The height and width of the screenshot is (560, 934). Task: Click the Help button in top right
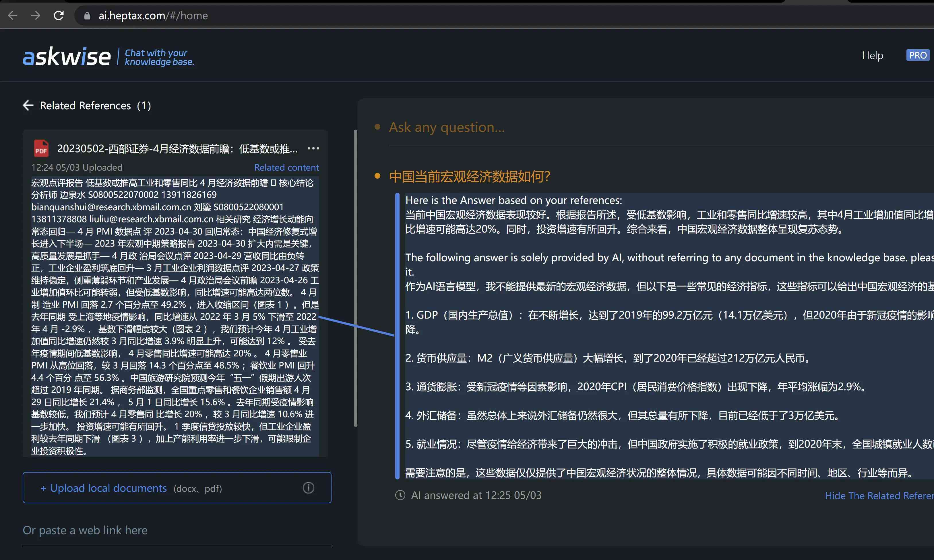point(873,55)
